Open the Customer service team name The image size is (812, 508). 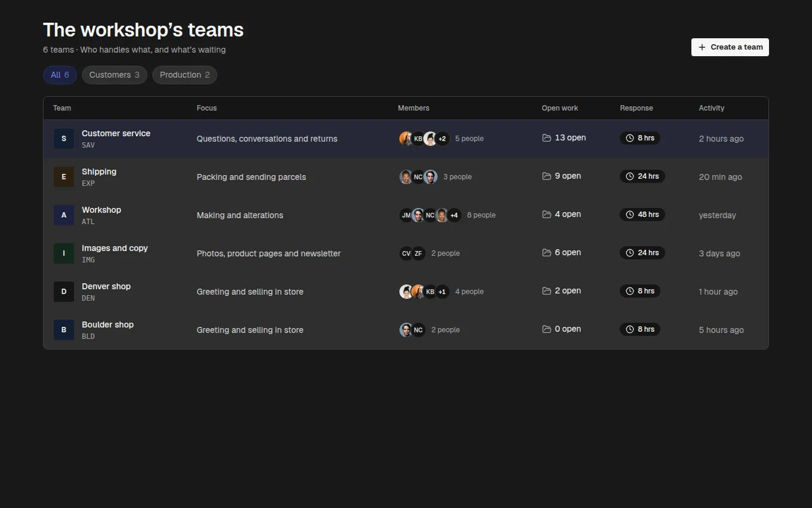(x=116, y=133)
